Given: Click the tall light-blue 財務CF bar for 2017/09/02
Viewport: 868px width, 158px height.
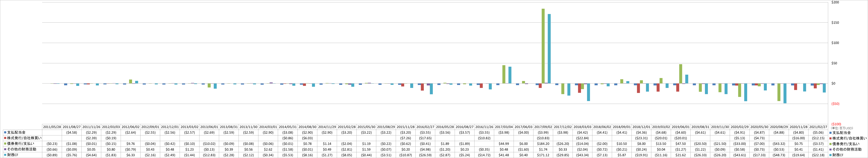Looking at the screenshot, I should pos(549,49).
